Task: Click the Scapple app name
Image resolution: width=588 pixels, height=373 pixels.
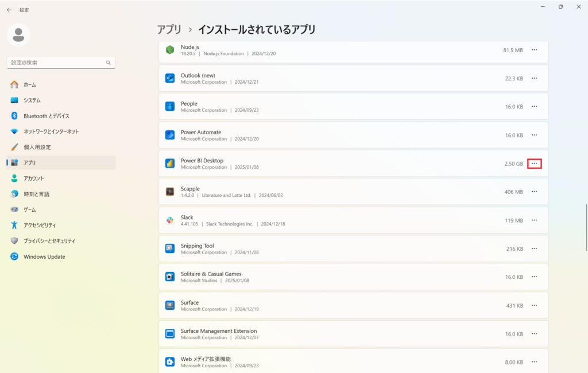Action: pyautogui.click(x=190, y=189)
